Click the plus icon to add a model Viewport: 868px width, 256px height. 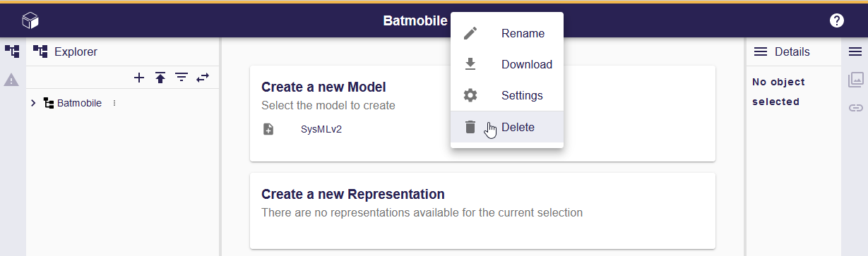139,78
